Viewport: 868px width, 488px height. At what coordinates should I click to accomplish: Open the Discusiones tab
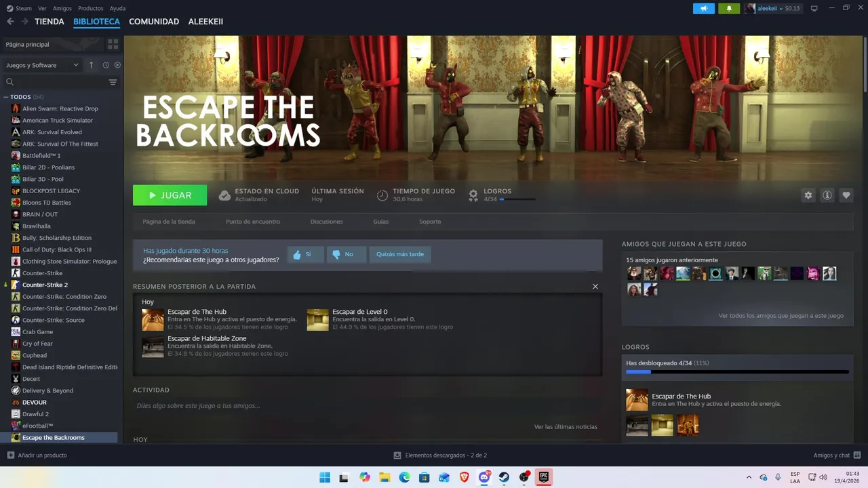pos(327,222)
